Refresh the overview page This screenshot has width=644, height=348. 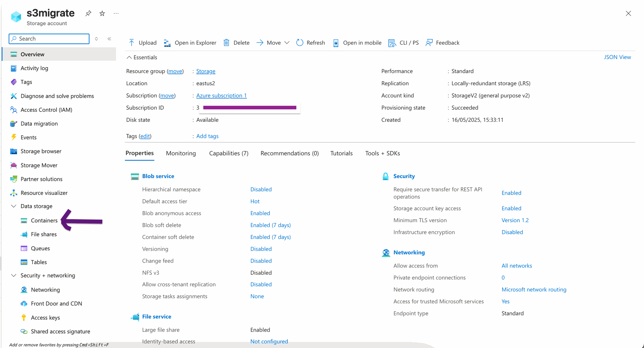pyautogui.click(x=311, y=43)
